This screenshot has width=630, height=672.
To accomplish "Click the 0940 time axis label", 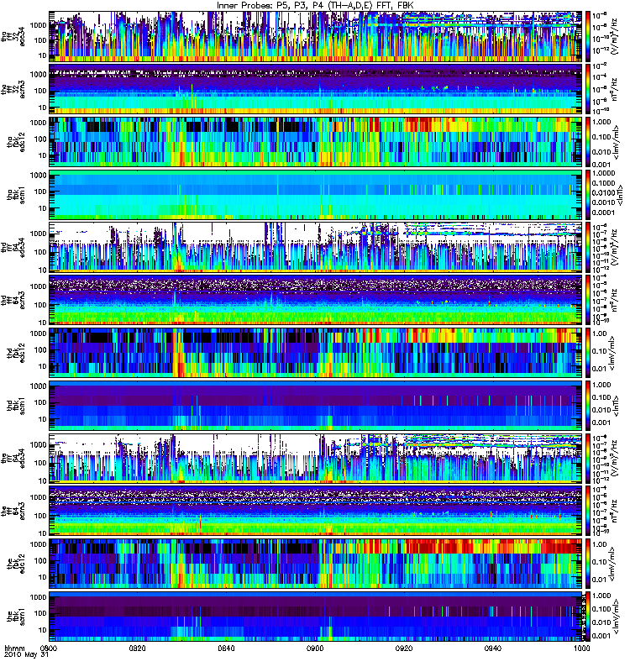I will click(493, 648).
